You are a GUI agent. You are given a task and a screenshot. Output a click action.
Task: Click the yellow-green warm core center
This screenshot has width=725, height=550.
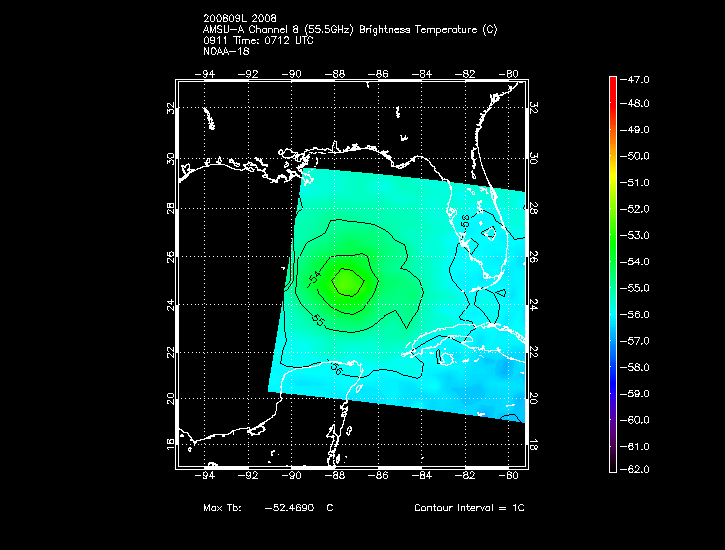pos(346,282)
